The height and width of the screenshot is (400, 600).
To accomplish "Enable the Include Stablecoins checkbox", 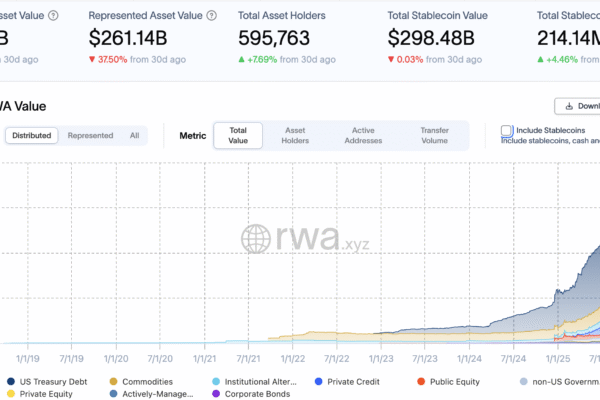I will pos(507,131).
